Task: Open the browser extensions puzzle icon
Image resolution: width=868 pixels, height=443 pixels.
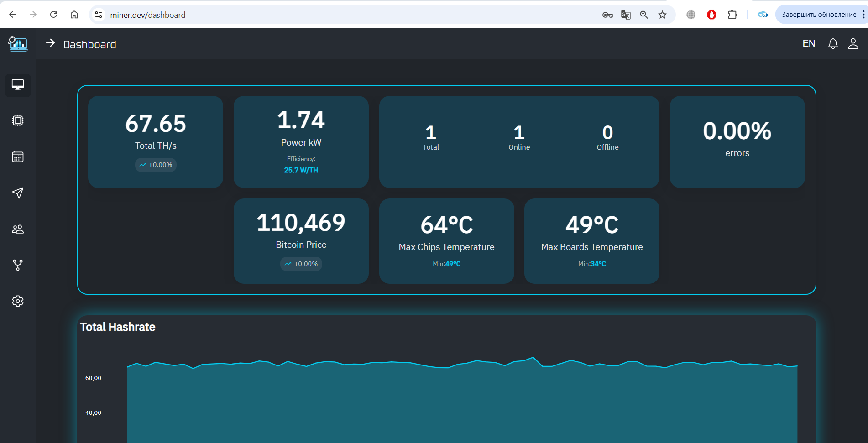Action: [x=732, y=15]
